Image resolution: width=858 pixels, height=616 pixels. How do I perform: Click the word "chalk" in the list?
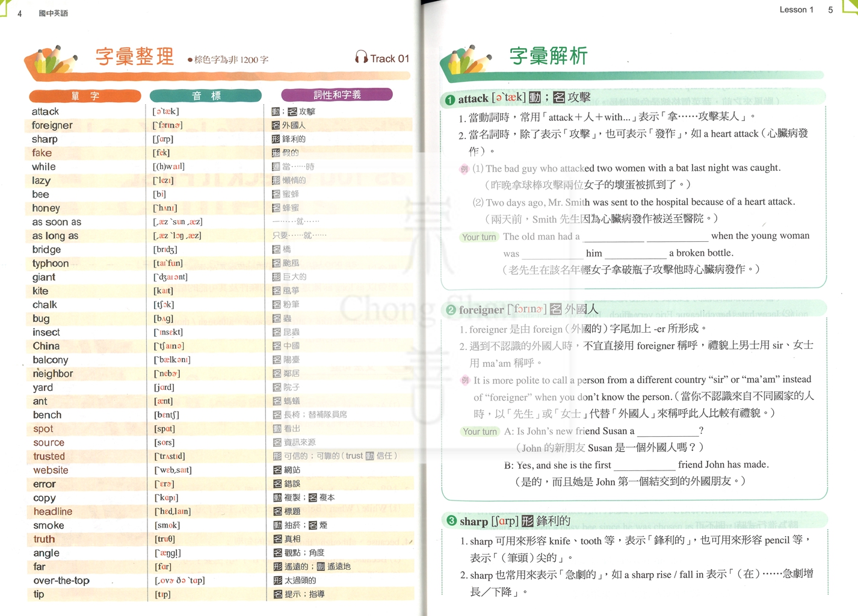[45, 305]
